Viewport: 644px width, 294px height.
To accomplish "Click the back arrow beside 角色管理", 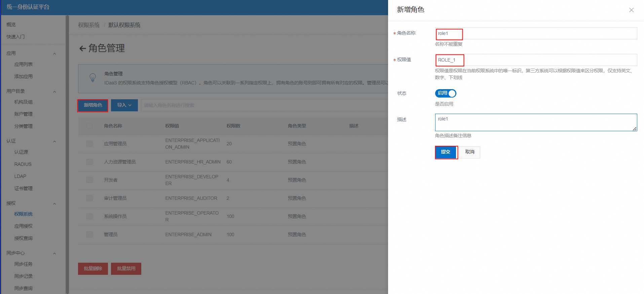I will (x=82, y=48).
